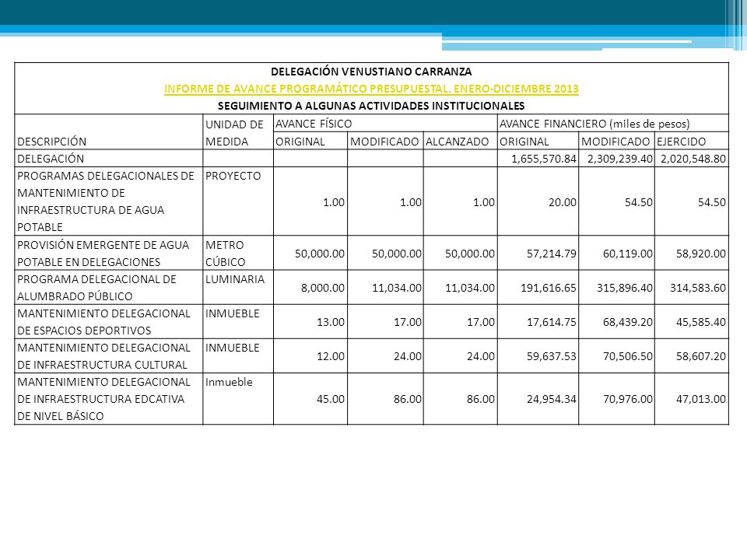The height and width of the screenshot is (560, 747).
Task: Select the value 60,119.00
Action: pos(627,254)
